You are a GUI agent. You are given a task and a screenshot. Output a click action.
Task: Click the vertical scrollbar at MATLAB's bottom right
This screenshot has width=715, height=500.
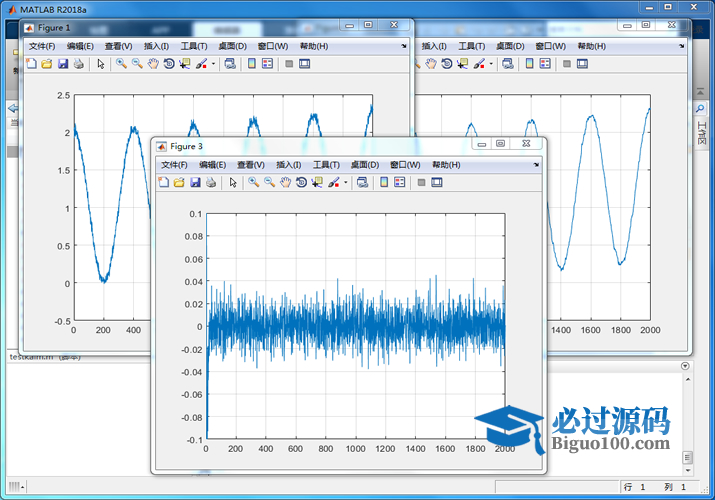(x=687, y=420)
